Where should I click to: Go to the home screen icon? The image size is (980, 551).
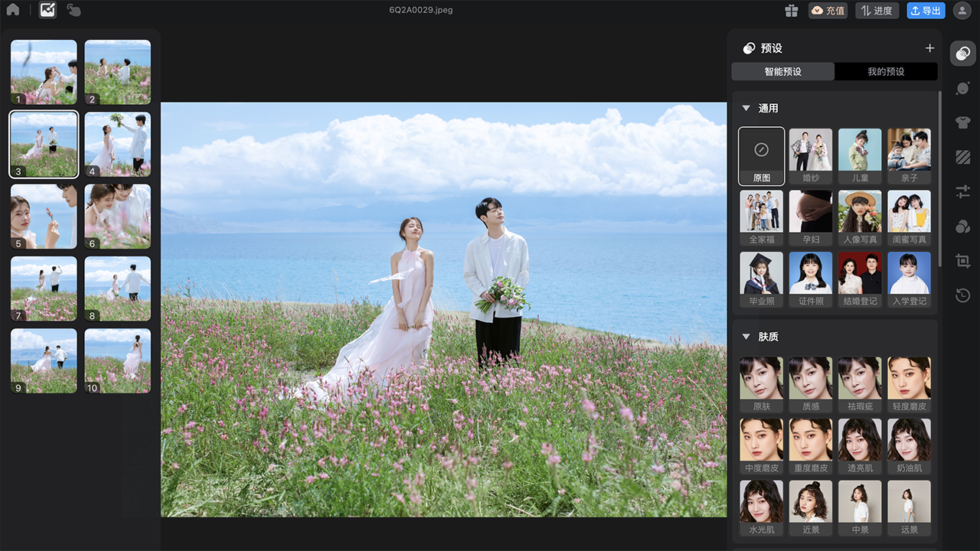pyautogui.click(x=13, y=10)
